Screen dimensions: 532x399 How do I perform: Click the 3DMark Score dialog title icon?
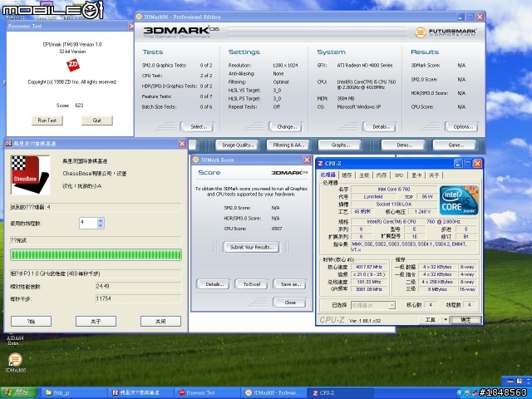(x=195, y=160)
